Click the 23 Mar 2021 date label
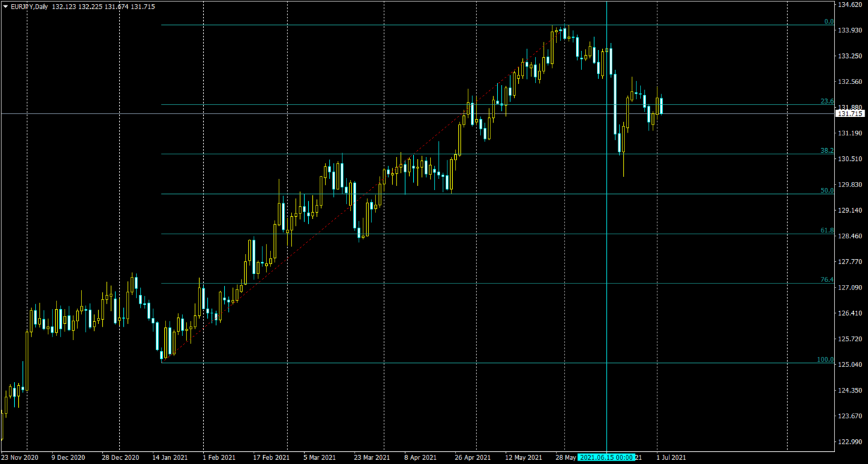 (x=371, y=457)
